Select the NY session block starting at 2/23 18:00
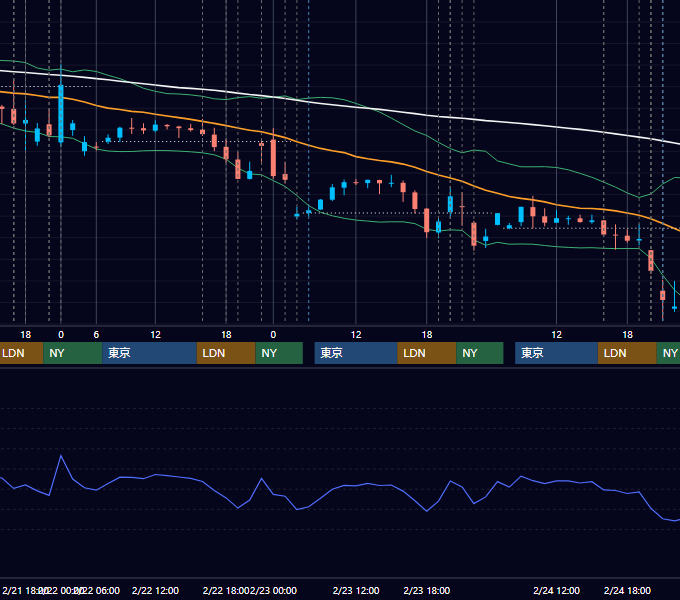This screenshot has height=600, width=680. [480, 353]
